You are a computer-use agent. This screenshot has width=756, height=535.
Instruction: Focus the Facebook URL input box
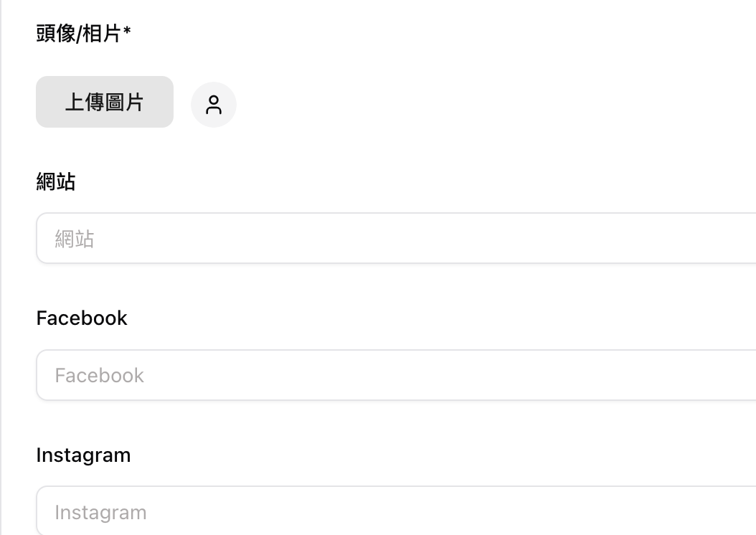pyautogui.click(x=287, y=374)
